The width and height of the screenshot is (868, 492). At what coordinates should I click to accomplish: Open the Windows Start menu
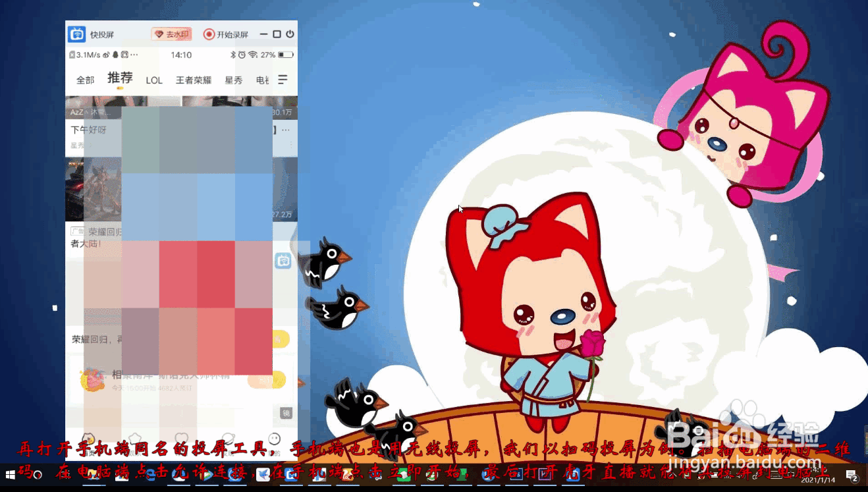(x=11, y=474)
